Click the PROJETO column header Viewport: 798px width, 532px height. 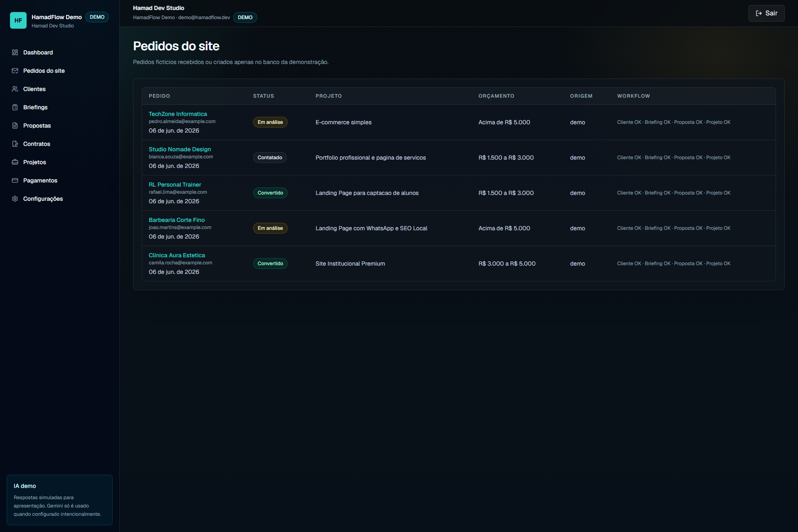328,96
